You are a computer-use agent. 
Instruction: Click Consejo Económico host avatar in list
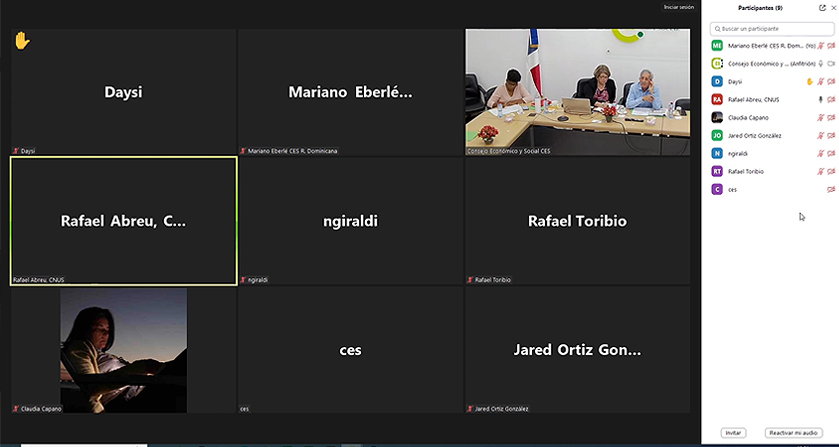click(x=717, y=64)
